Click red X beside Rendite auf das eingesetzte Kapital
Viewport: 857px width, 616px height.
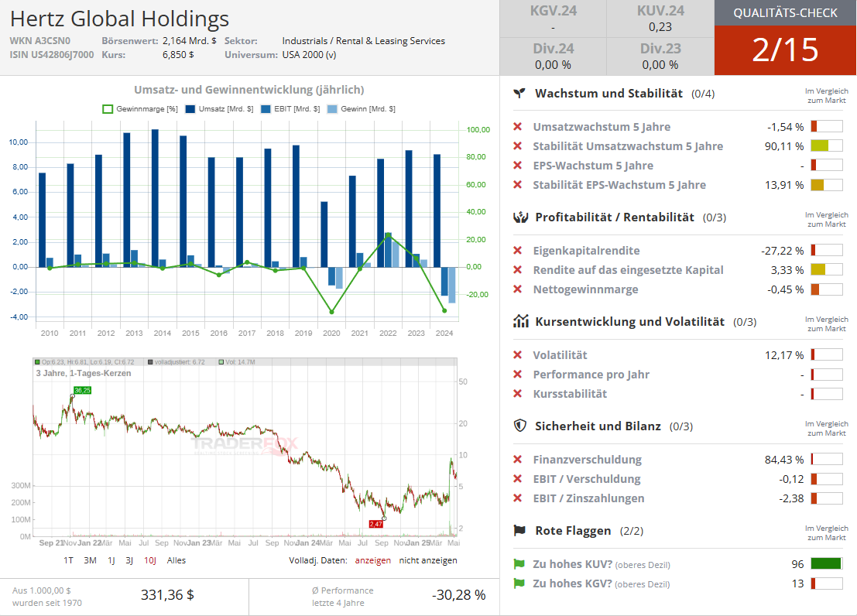click(518, 269)
